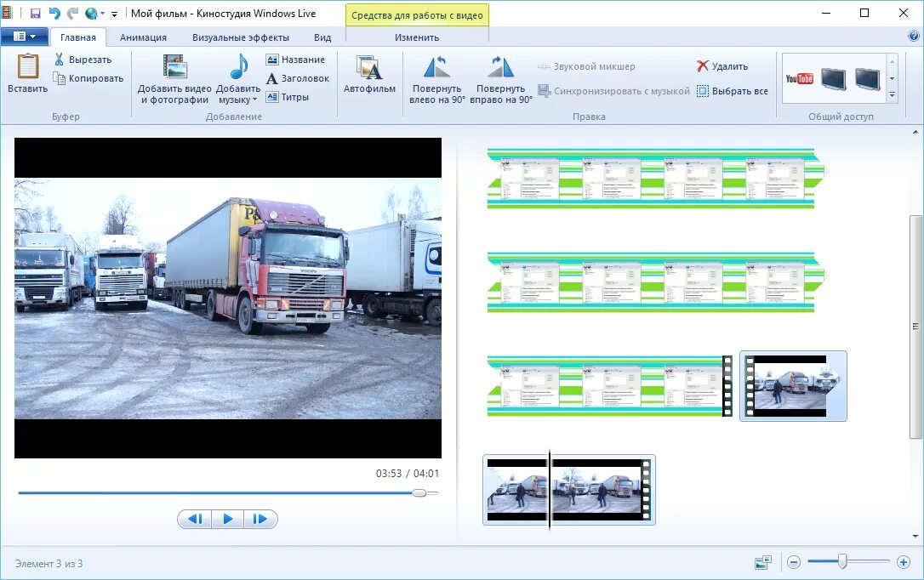Click the Paste (Вставить) clipboard icon
The image size is (924, 580).
tap(28, 66)
